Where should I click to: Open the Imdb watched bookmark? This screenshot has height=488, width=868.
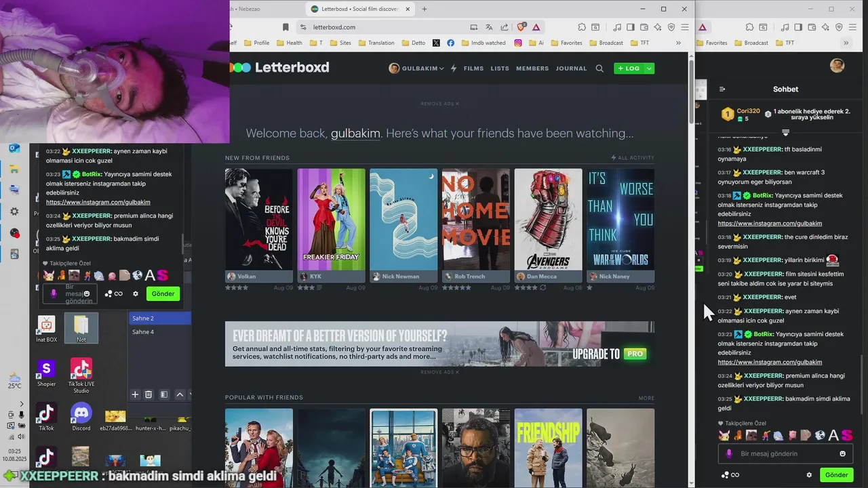coord(484,43)
